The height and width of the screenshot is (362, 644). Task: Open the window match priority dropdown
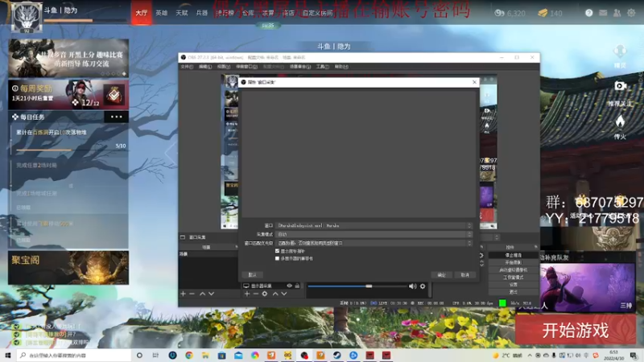pyautogui.click(x=374, y=243)
